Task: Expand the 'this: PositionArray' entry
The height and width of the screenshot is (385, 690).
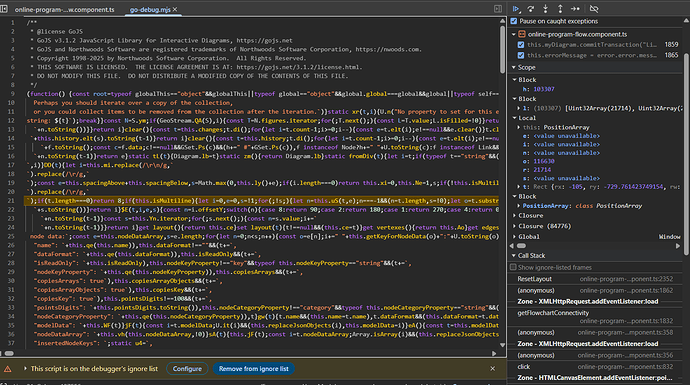Action: (x=518, y=127)
